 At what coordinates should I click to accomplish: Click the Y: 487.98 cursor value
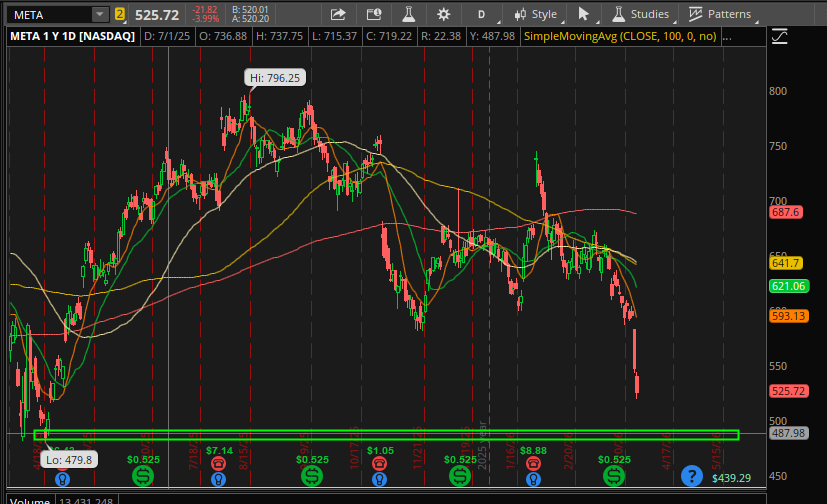(492, 36)
